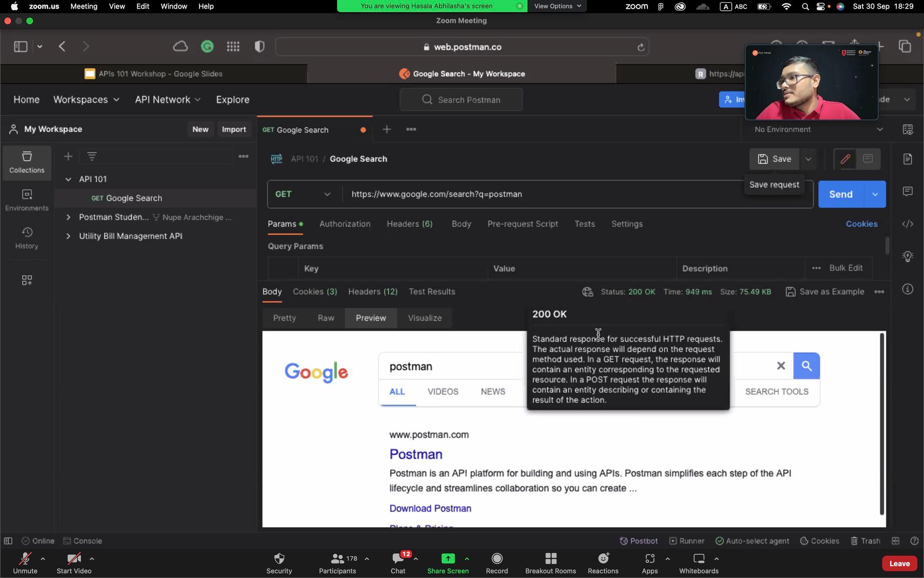Open the Trash from the status bar
This screenshot has width=924, height=578.
point(865,541)
